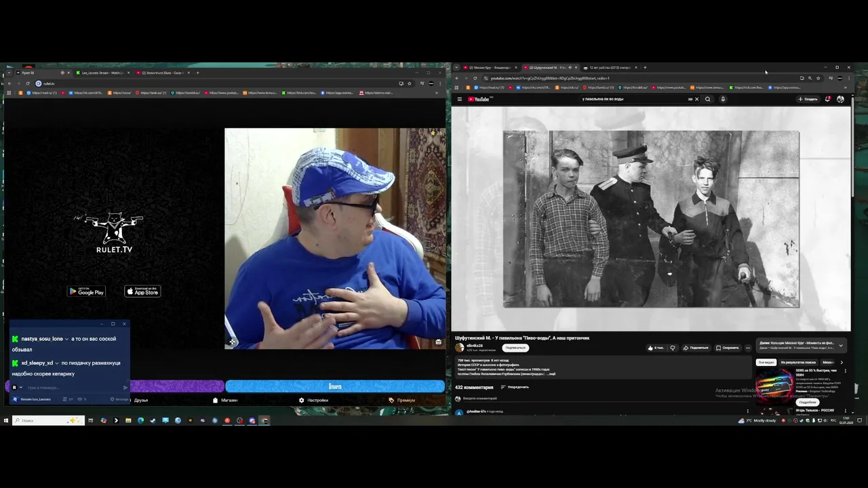Click Сохранить save button

[x=727, y=348]
